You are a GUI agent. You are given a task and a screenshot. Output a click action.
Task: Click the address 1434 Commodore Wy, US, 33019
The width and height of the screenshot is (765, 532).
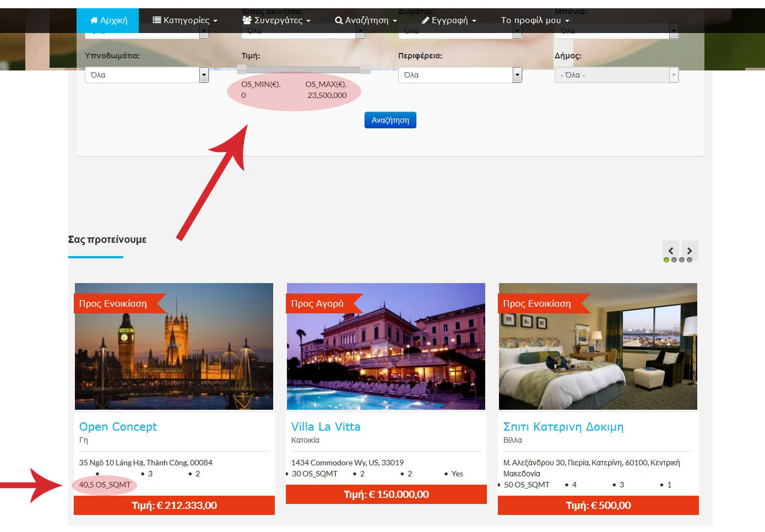pyautogui.click(x=348, y=463)
